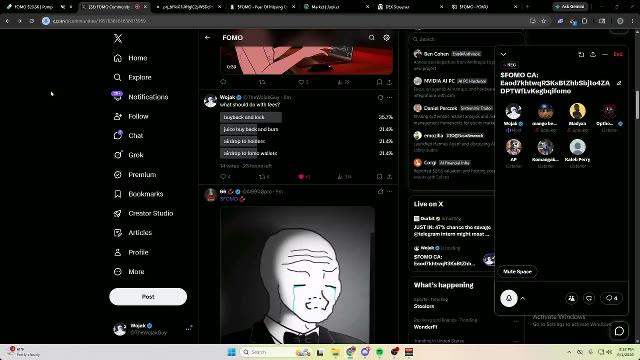Share the video post
The width and height of the screenshot is (640, 360).
(x=389, y=82)
